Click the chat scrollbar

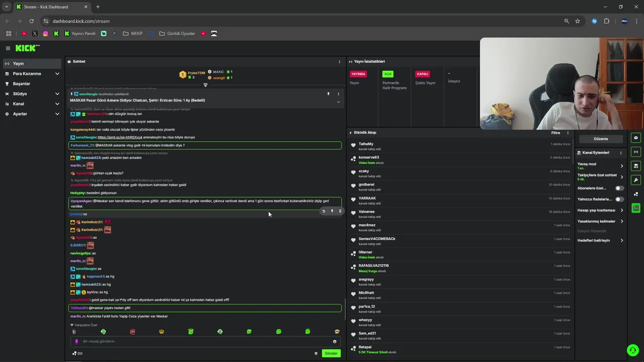point(345,309)
